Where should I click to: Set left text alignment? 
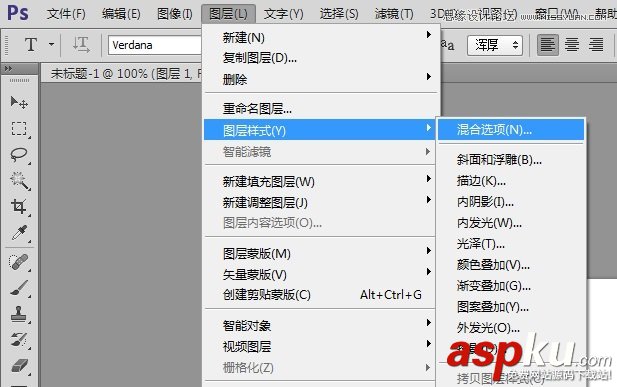(548, 44)
